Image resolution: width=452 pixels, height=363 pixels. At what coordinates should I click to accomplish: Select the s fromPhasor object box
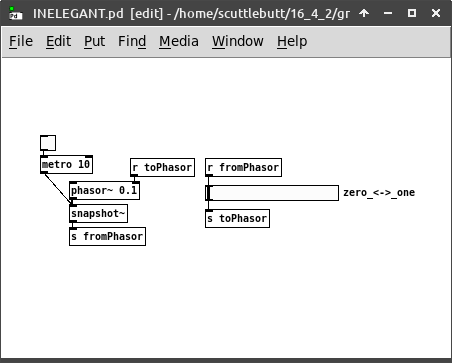pyautogui.click(x=107, y=236)
